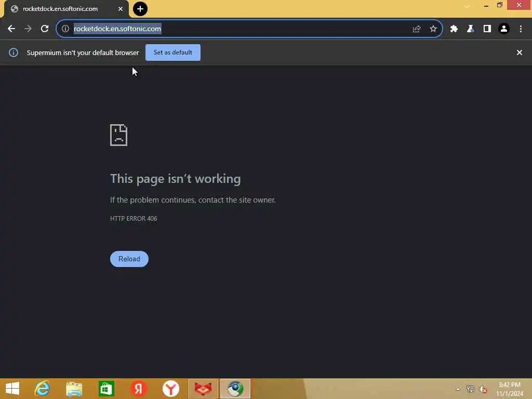Open tab search chevron in title bar
Viewport: 532px width, 399px height.
[467, 6]
